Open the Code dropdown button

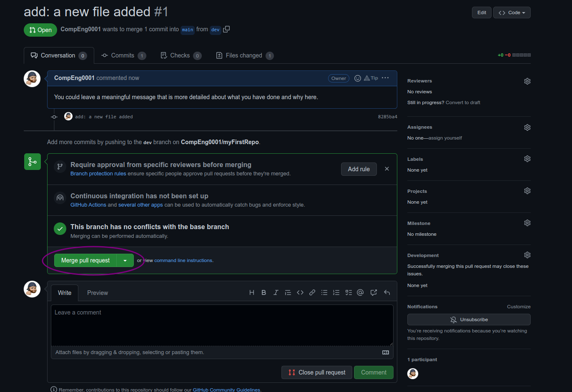coord(512,12)
